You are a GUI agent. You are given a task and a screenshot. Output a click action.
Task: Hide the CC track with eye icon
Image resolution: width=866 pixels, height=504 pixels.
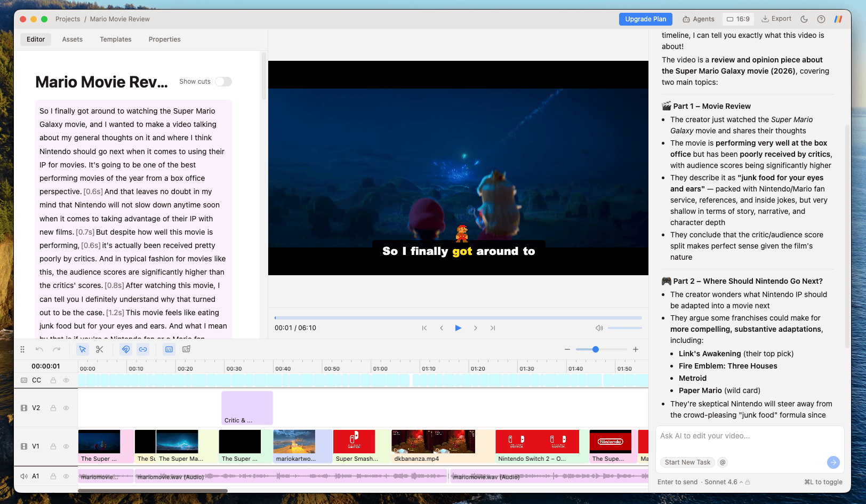[66, 380]
